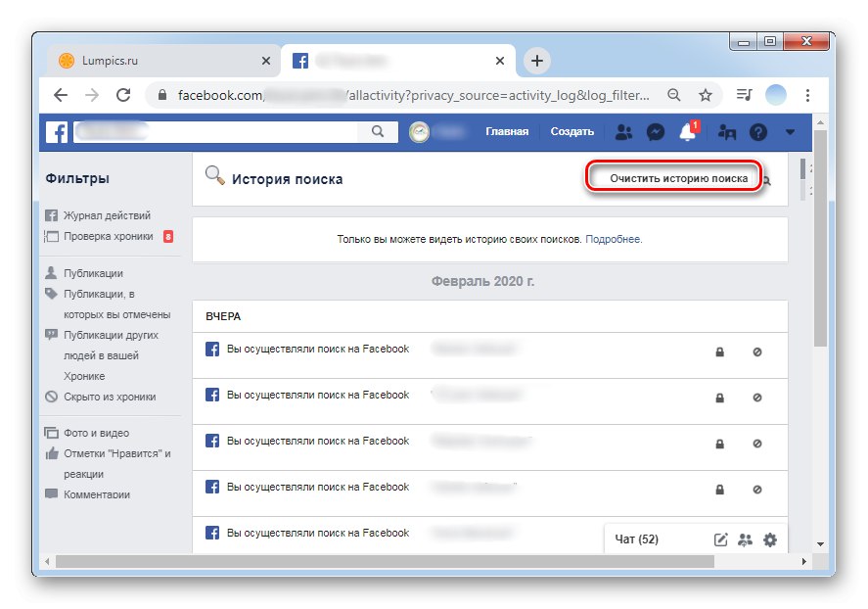
Task: Click the Facebook logo in the blue header
Action: click(x=57, y=132)
